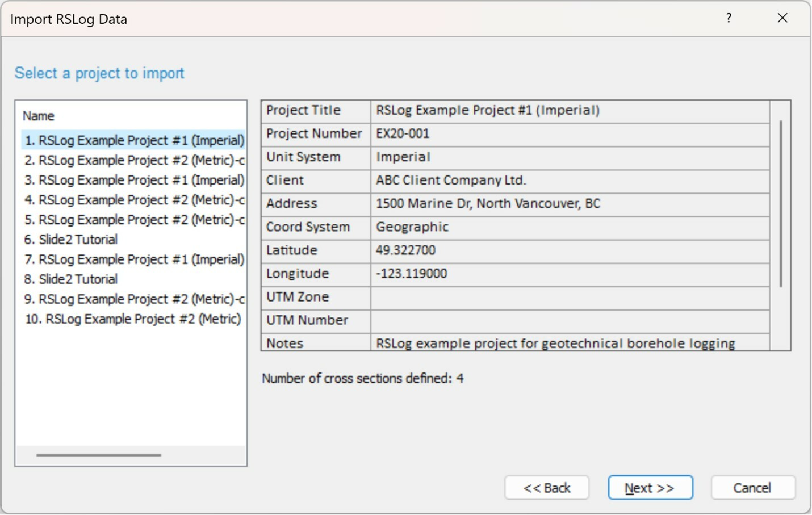
Task: Proceed with the Next >> button
Action: click(x=650, y=488)
